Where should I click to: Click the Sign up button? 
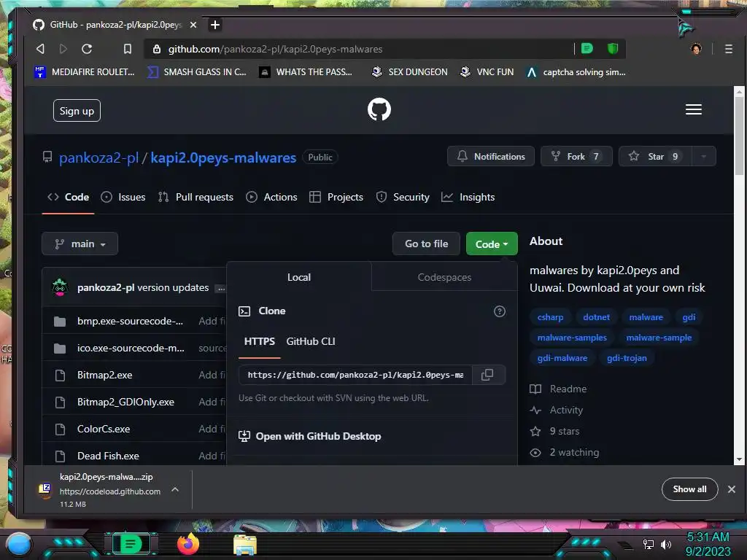point(77,111)
